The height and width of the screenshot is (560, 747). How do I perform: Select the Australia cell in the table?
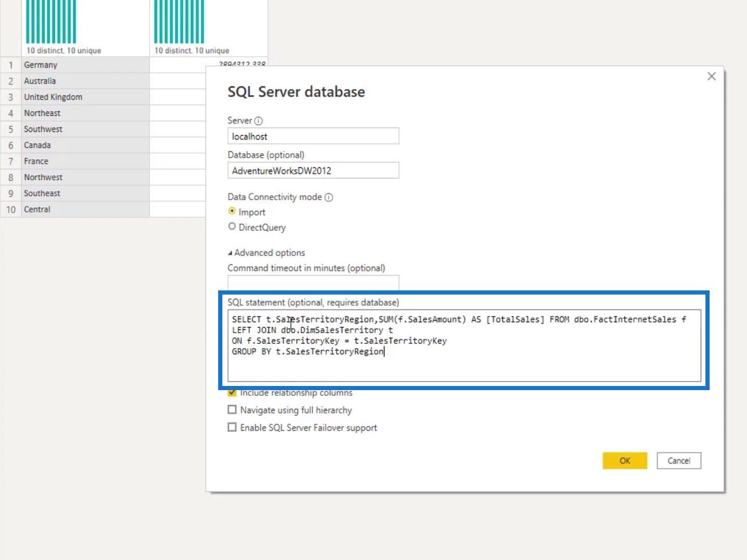click(85, 81)
